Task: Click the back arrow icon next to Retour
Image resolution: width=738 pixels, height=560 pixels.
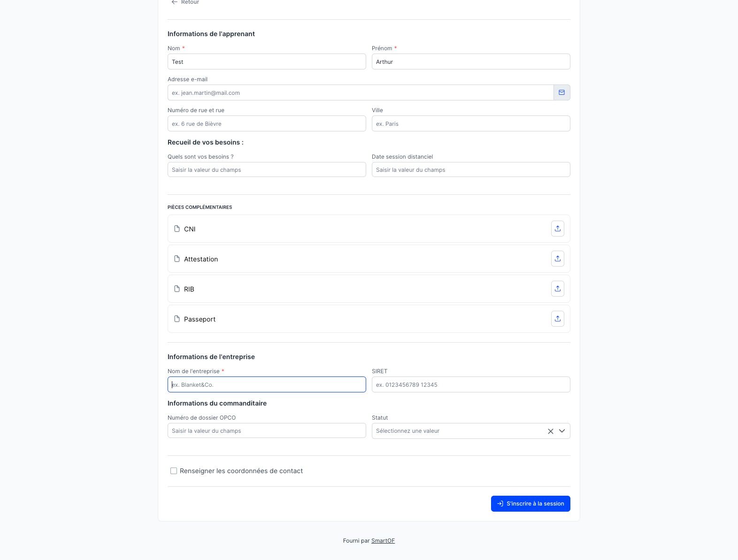Action: [x=175, y=2]
